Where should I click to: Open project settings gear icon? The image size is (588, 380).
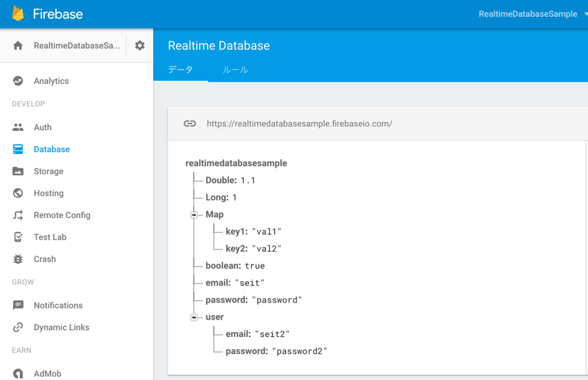(140, 45)
